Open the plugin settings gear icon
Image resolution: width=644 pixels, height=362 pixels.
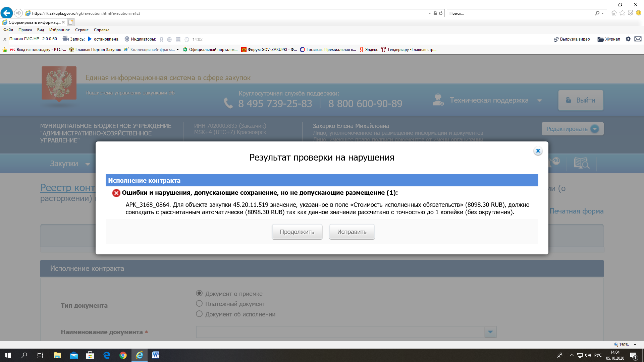pyautogui.click(x=628, y=39)
